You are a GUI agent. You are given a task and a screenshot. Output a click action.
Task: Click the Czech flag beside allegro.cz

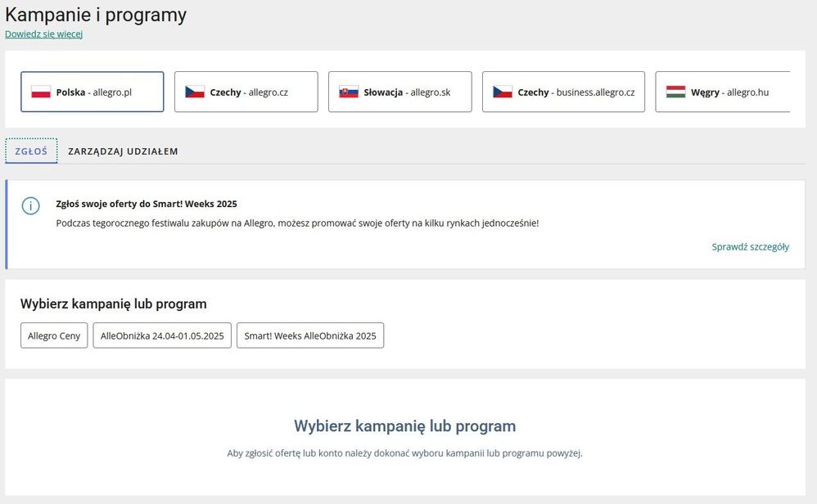(195, 92)
